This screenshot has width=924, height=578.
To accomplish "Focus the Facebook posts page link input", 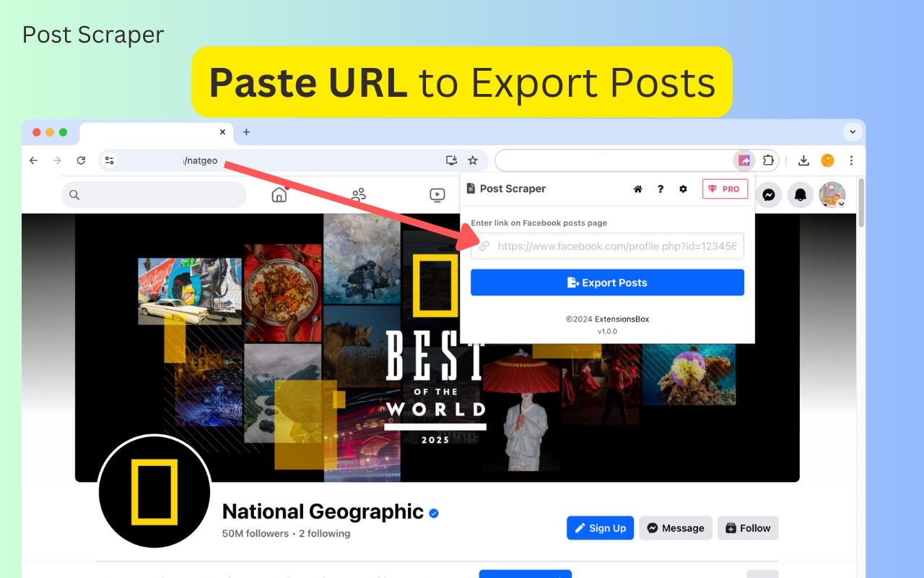I will [x=607, y=246].
